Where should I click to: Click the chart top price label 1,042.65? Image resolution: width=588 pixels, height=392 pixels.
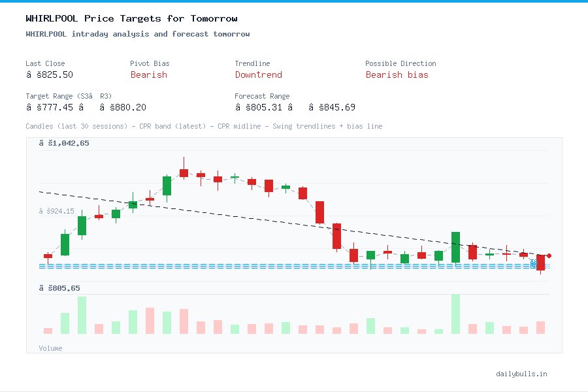pos(64,143)
